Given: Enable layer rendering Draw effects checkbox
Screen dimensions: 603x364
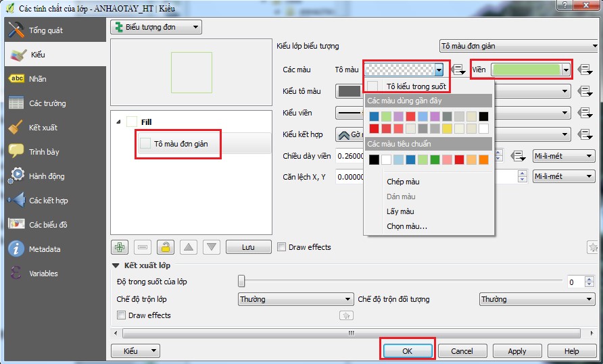Looking at the screenshot, I should coord(121,315).
